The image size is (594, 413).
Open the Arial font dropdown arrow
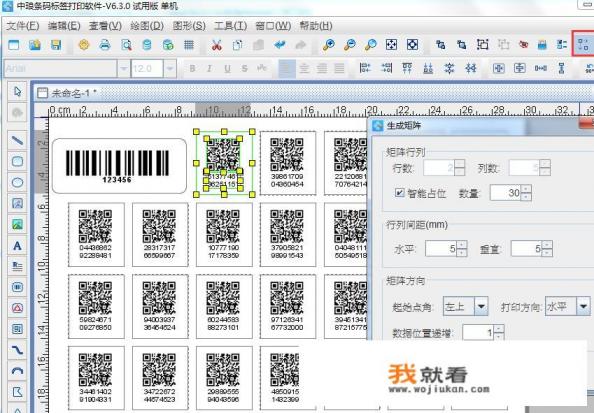pos(123,69)
